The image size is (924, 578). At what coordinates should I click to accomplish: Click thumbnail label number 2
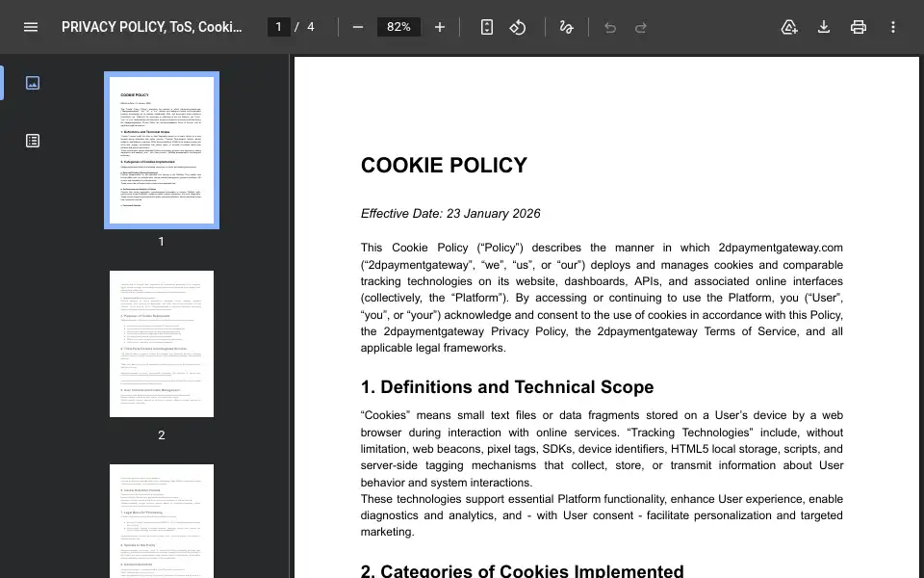pos(162,435)
